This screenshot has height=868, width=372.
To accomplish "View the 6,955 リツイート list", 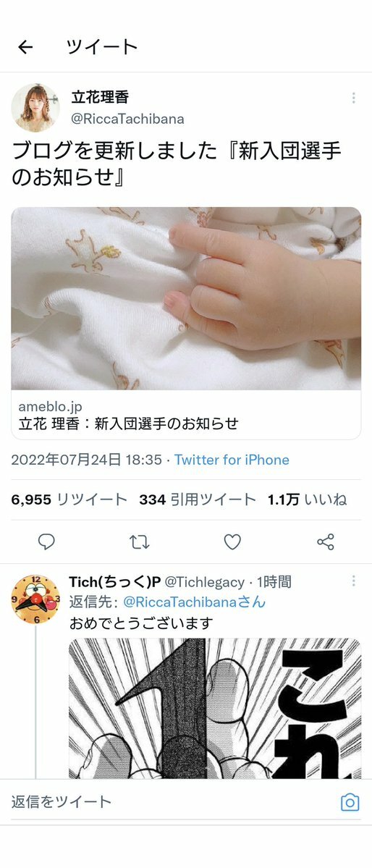I will coord(69,500).
